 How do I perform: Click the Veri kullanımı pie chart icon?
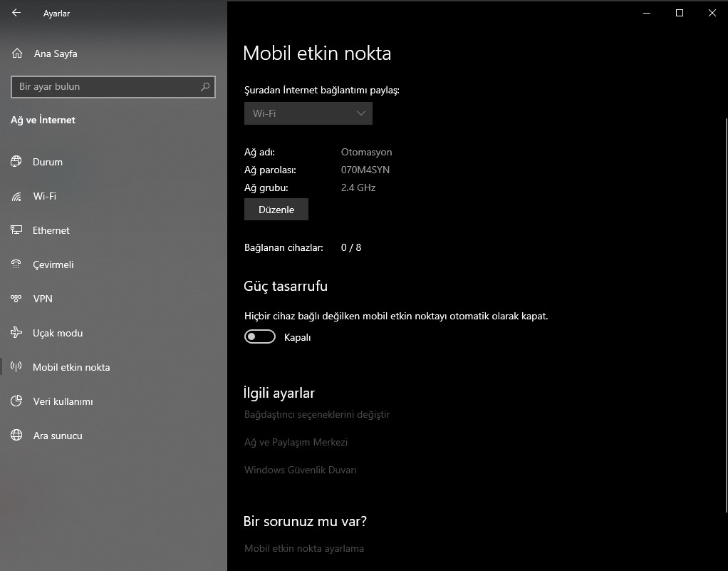pos(16,401)
